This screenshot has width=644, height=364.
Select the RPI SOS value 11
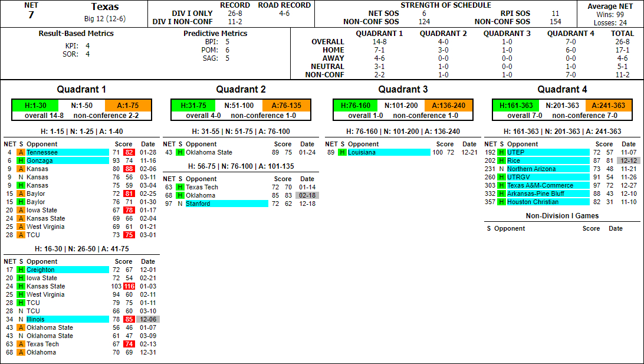(556, 14)
